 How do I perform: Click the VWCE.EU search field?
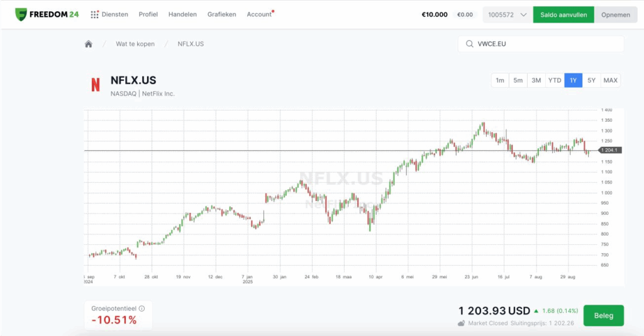547,44
